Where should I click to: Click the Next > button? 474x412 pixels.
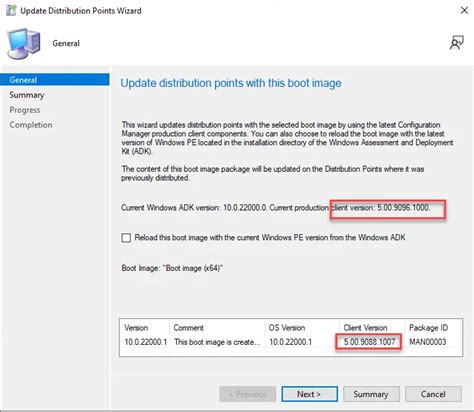(309, 394)
